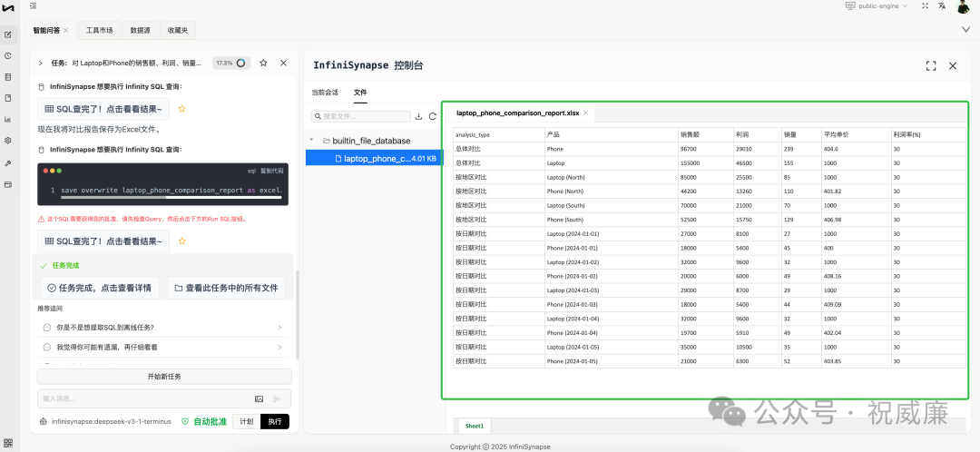Open the database list icon in sidebar
This screenshot has width=980, height=452.
8,77
